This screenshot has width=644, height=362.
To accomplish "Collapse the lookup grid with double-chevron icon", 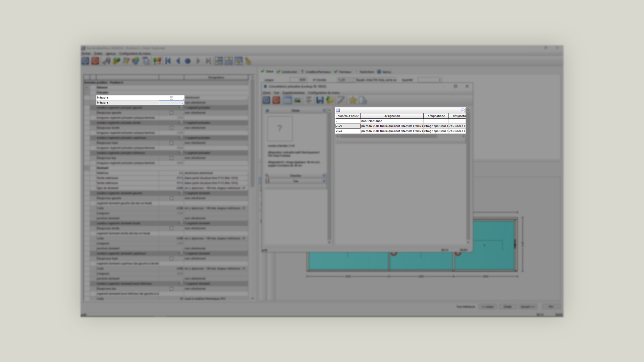I will pyautogui.click(x=463, y=110).
